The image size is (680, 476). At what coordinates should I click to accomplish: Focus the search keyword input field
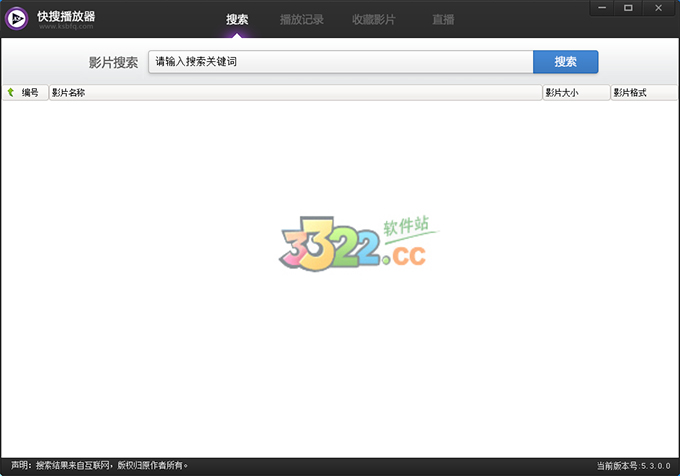coord(340,62)
